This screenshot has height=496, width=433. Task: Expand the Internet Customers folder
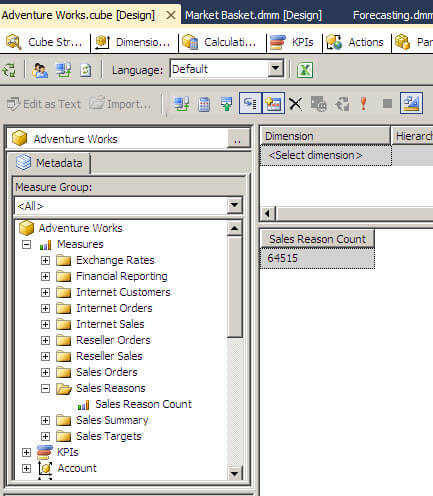tap(45, 292)
